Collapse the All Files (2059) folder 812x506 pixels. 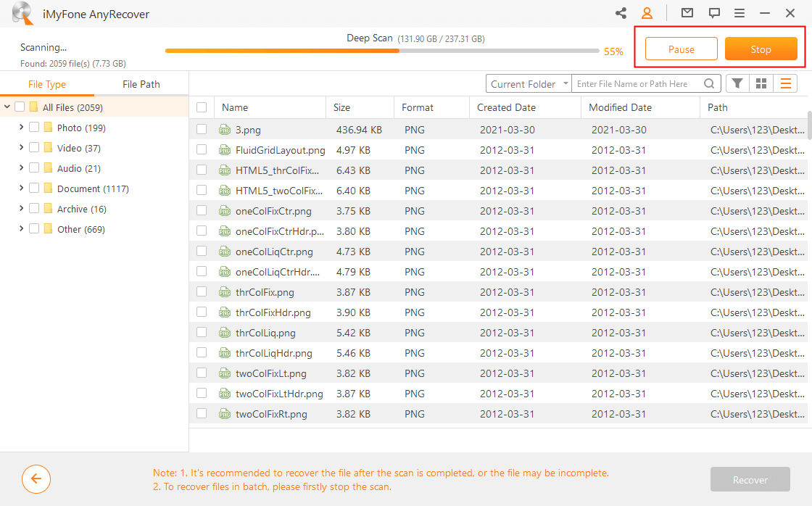coord(9,107)
